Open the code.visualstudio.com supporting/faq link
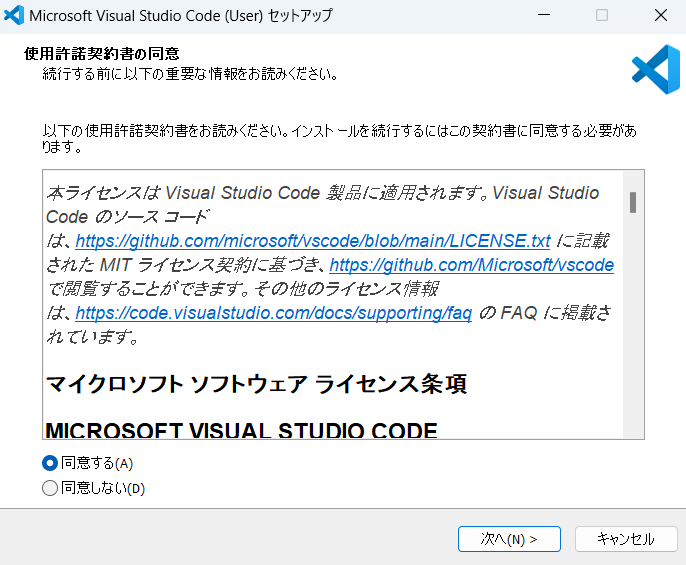The image size is (686, 565). coord(273,313)
